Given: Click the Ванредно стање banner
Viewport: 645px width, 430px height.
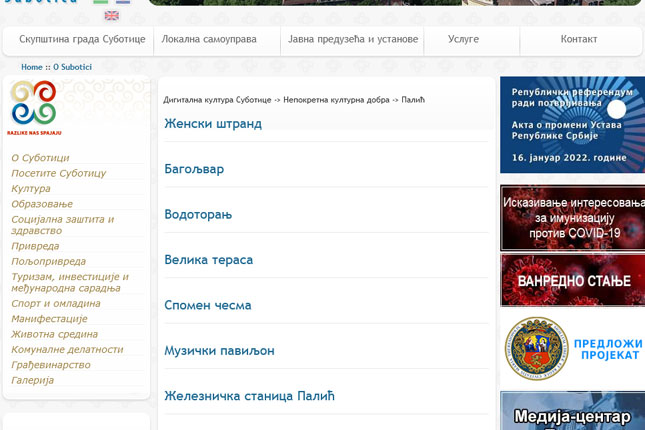Looking at the screenshot, I should click(x=572, y=280).
